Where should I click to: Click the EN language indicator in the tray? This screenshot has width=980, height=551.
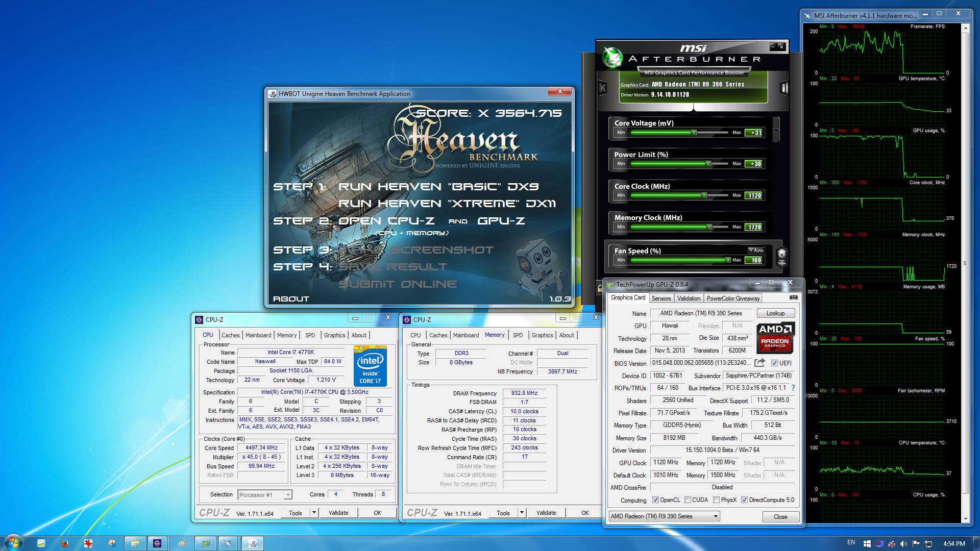(x=851, y=543)
